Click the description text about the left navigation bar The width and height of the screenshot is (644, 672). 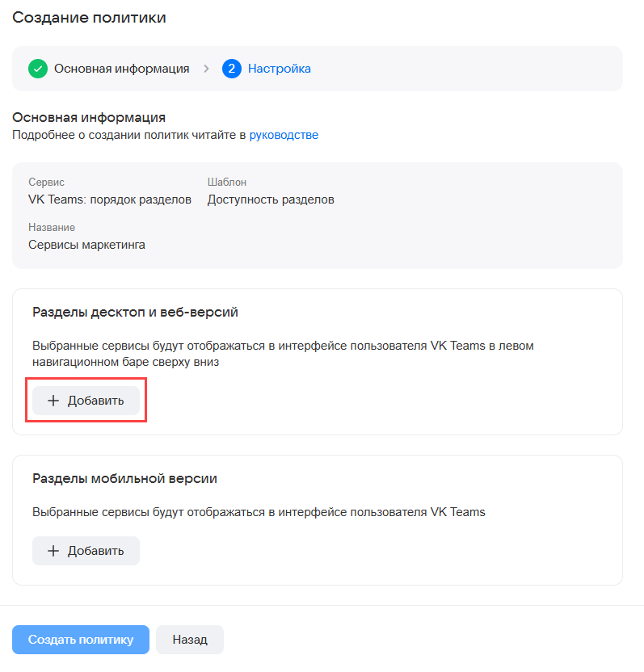(x=283, y=354)
